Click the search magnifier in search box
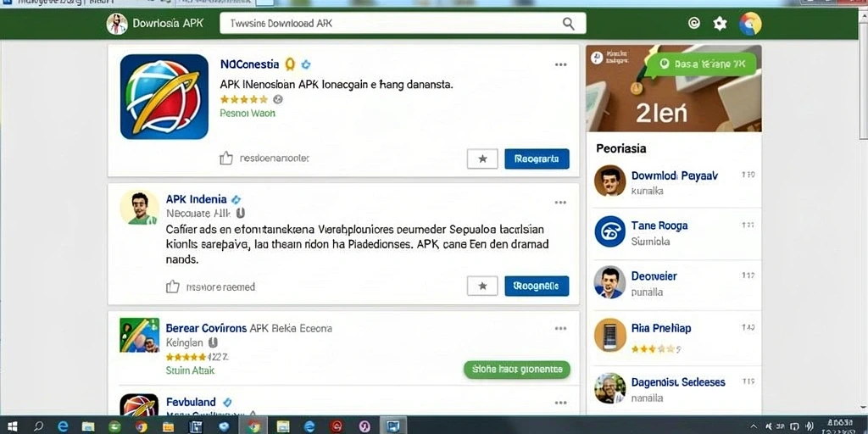Image resolution: width=868 pixels, height=434 pixels. [x=569, y=23]
